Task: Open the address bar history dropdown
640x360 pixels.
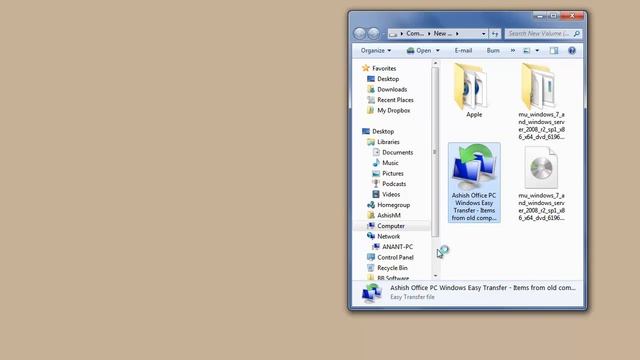Action: [483, 33]
